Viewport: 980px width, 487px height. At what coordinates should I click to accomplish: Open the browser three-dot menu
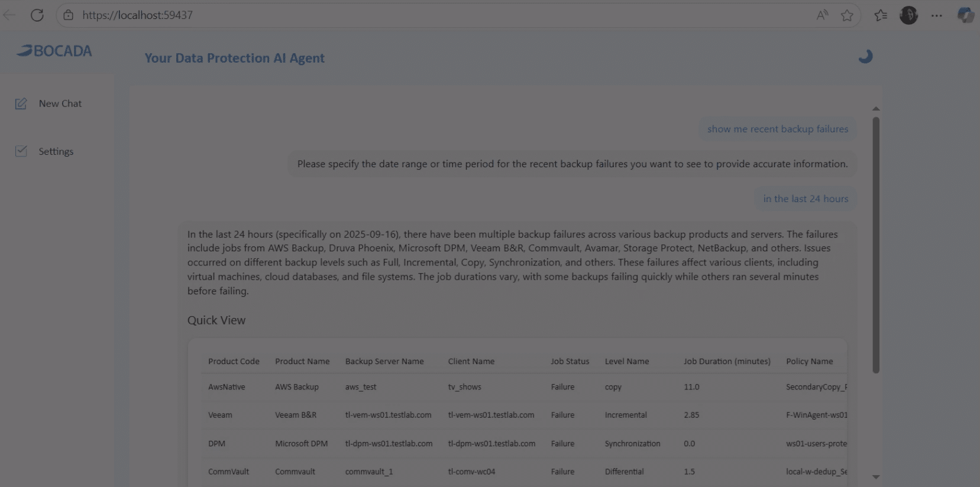click(x=936, y=15)
